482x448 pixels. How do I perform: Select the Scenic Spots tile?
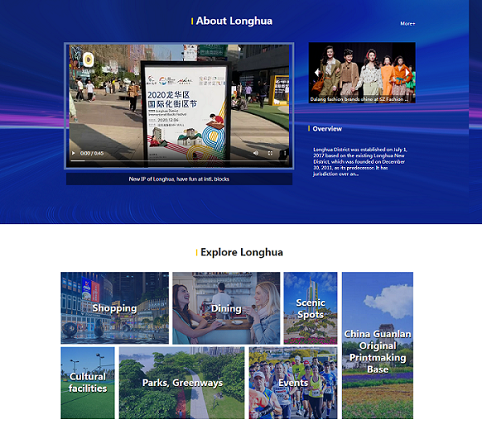tap(310, 308)
